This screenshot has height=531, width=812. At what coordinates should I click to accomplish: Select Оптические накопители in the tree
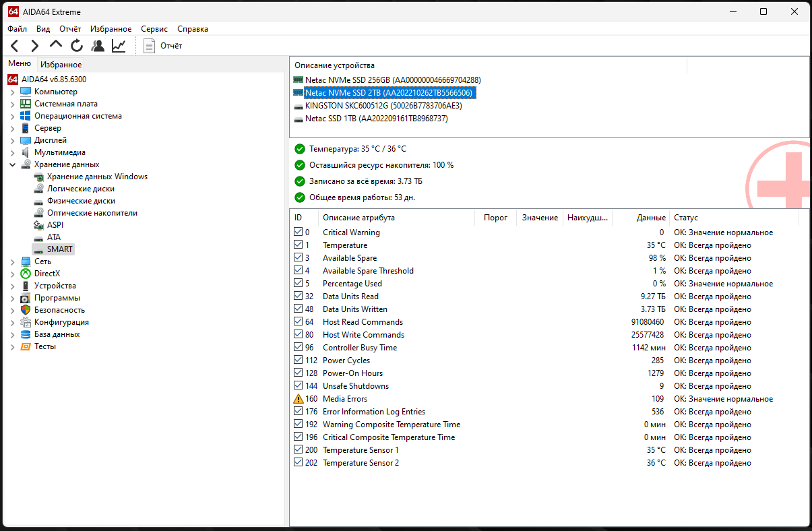(92, 213)
